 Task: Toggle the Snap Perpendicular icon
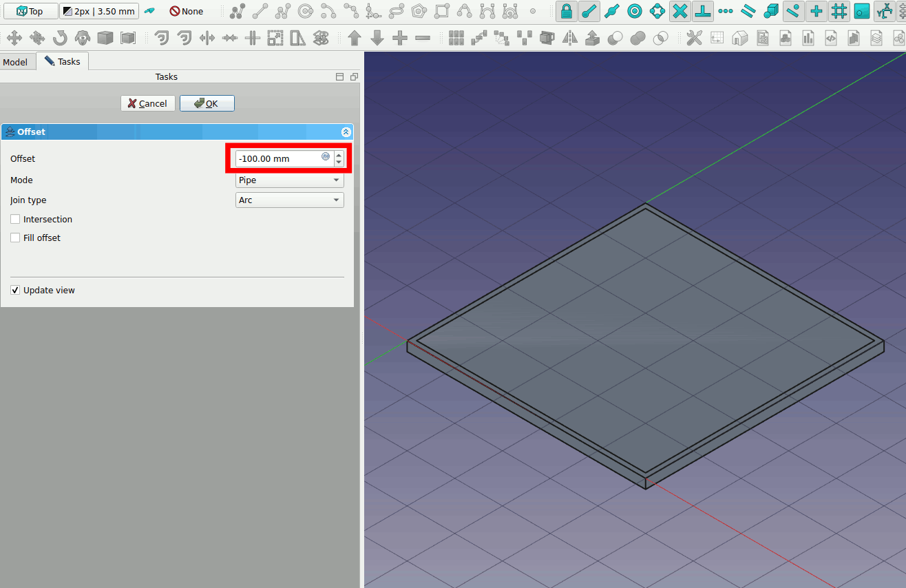click(x=702, y=11)
